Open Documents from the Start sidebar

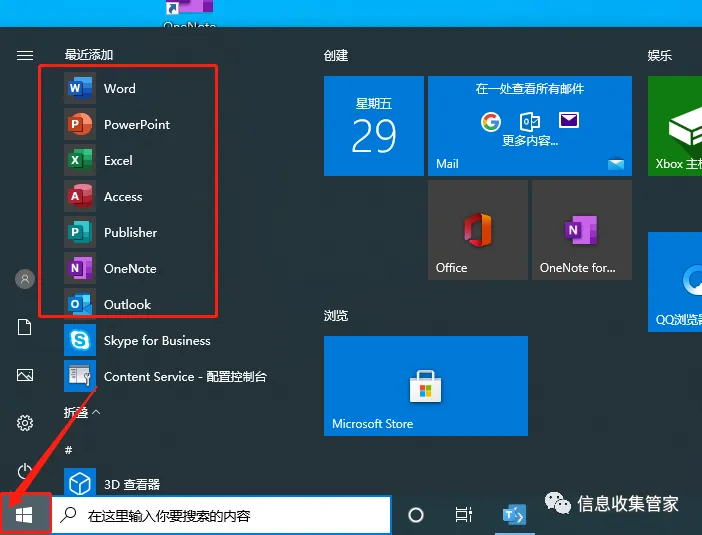pyautogui.click(x=25, y=327)
